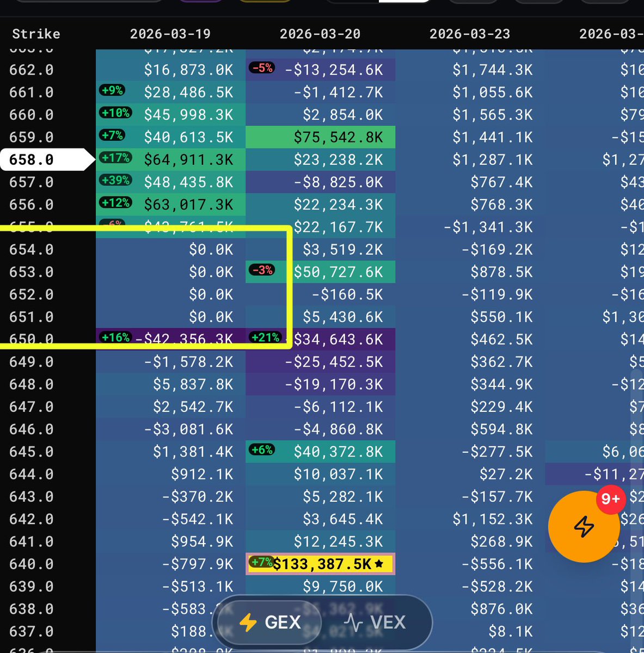The height and width of the screenshot is (653, 644).
Task: Tap the orange lightning floating button
Action: (x=584, y=526)
